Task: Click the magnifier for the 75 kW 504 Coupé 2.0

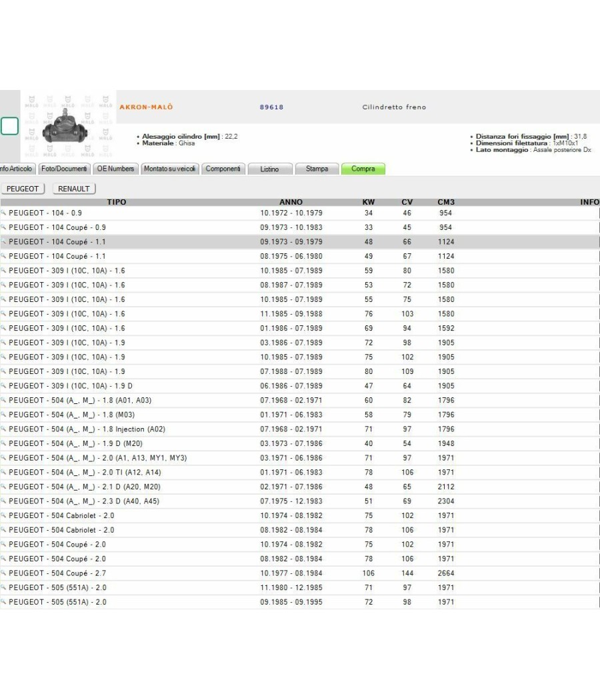Action: point(3,544)
